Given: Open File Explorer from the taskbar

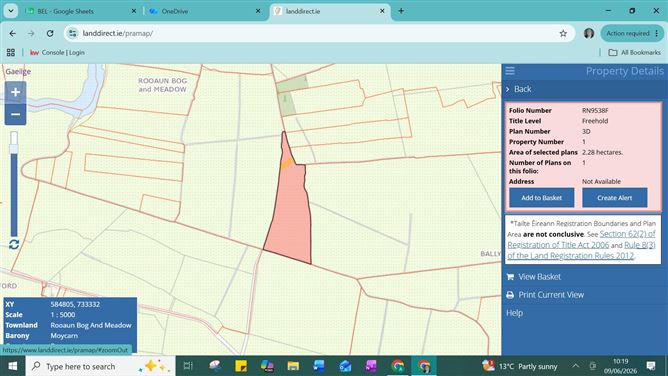Looking at the screenshot, I should (293, 366).
